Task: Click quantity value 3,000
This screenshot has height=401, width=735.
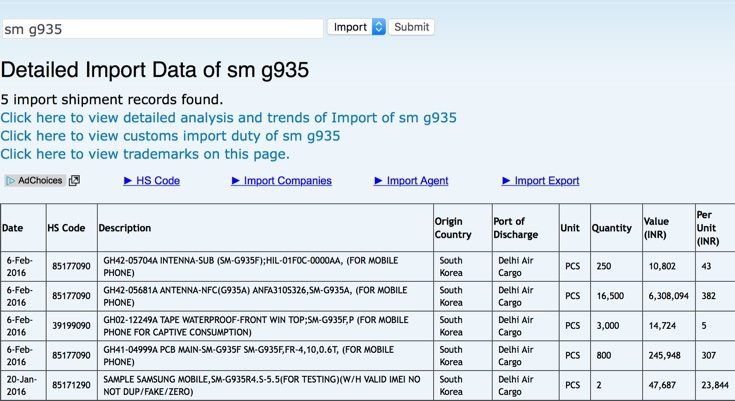Action: click(608, 325)
